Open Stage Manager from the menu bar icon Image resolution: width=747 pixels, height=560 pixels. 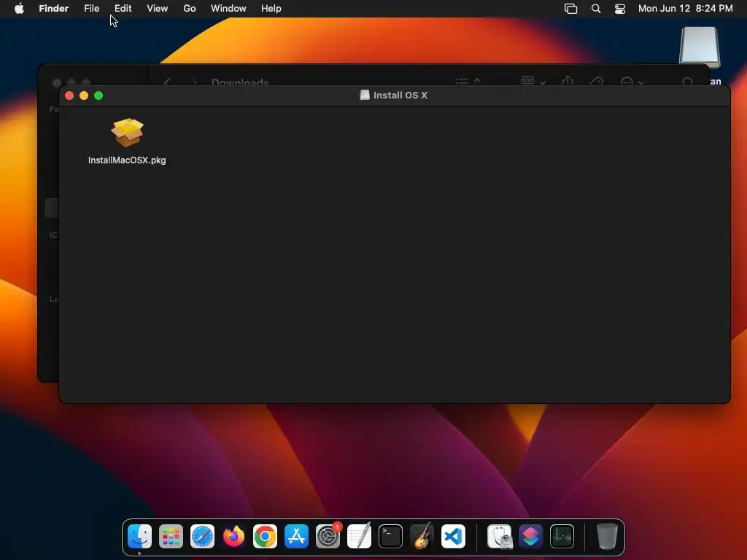coord(570,9)
